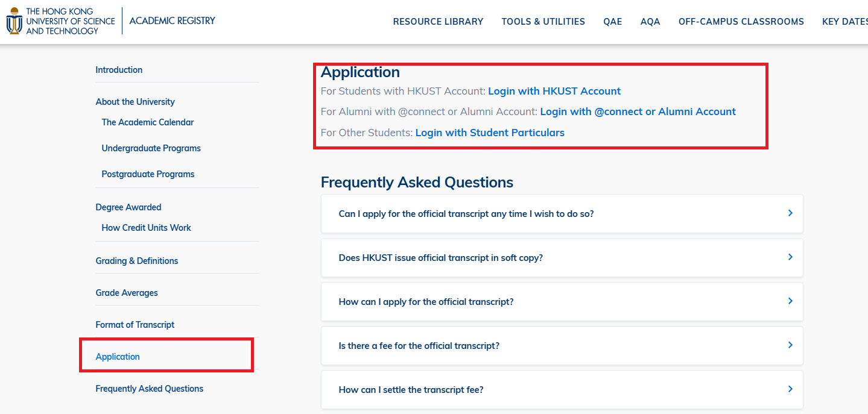Open the Tools & Utilities menu

543,22
